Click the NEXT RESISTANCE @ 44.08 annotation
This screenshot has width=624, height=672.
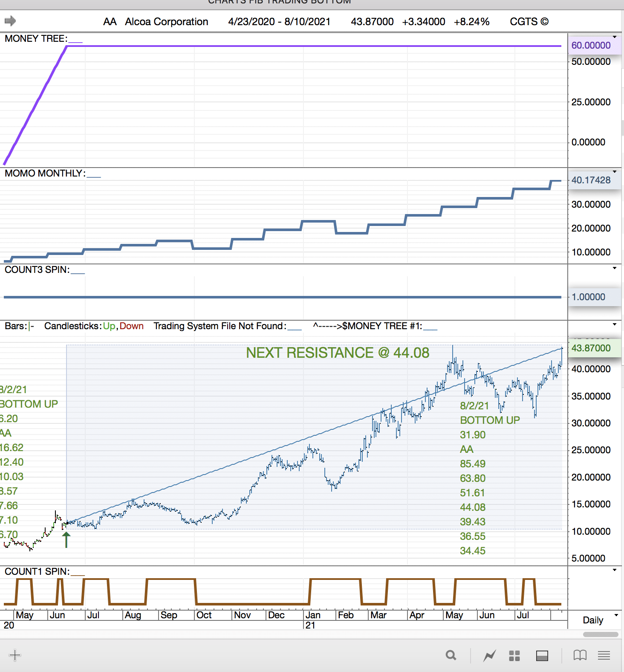[x=338, y=353]
